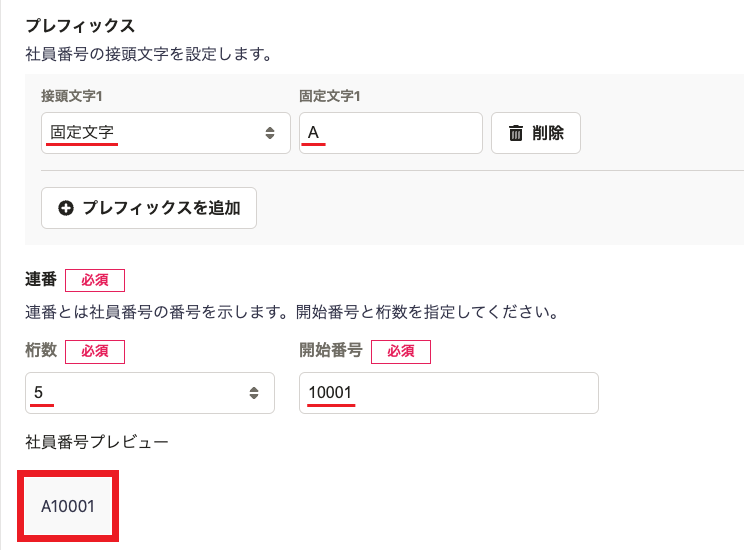Viewport: 744px width, 550px height.
Task: Focus the 固定文字1 field containing A
Action: point(391,133)
